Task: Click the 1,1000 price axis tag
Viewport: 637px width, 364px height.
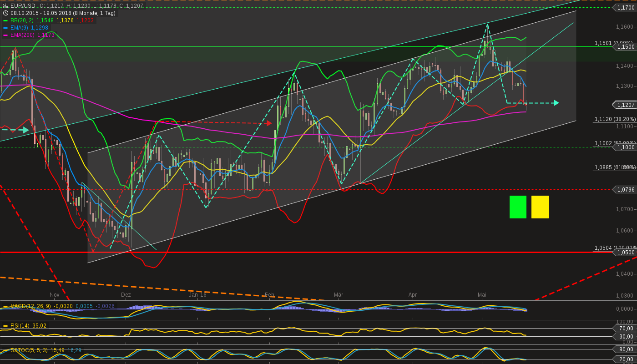Action: pyautogui.click(x=625, y=147)
